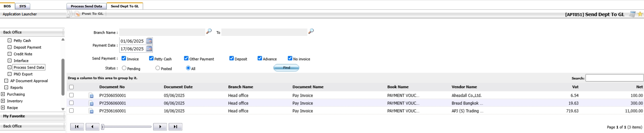Image resolution: width=644 pixels, height=133 pixels.
Task: Click the notes icon beside star
Action: pos(632,14)
